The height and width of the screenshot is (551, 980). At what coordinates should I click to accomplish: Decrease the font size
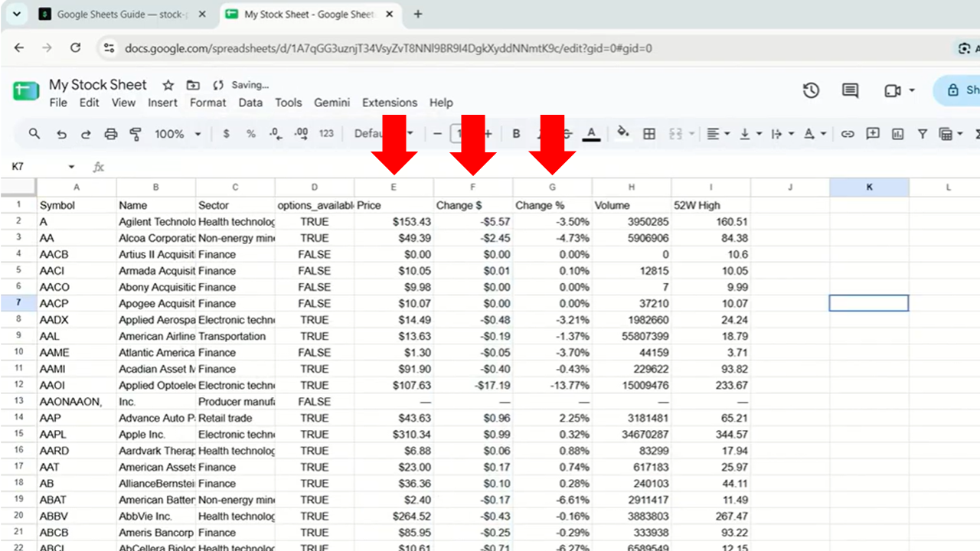[x=438, y=134]
